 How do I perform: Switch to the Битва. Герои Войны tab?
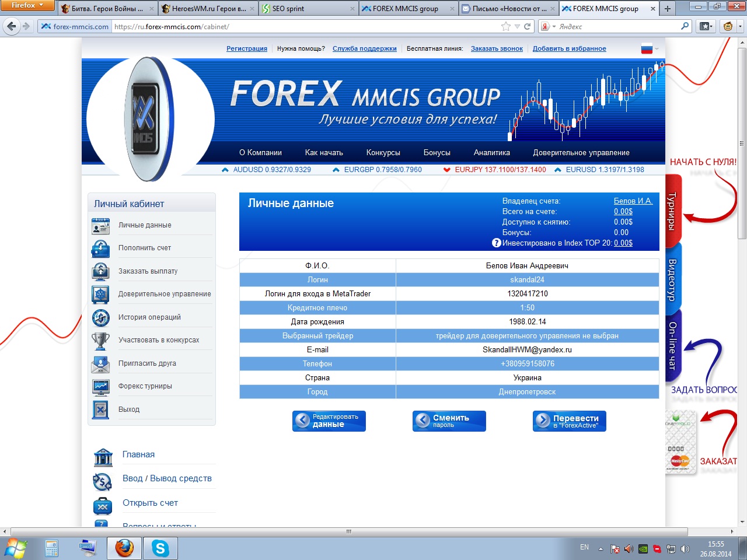point(107,9)
